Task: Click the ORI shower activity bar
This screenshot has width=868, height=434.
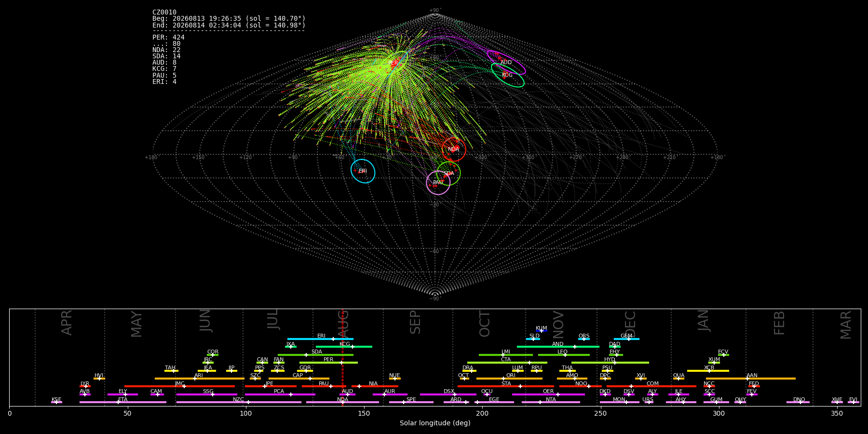Action: click(x=509, y=379)
